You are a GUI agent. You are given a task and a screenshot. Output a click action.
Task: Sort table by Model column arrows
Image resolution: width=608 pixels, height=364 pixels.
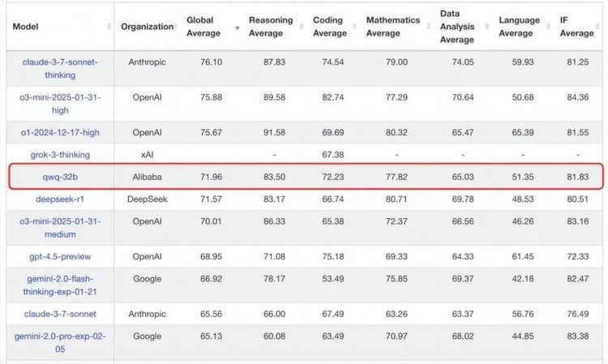coord(109,27)
